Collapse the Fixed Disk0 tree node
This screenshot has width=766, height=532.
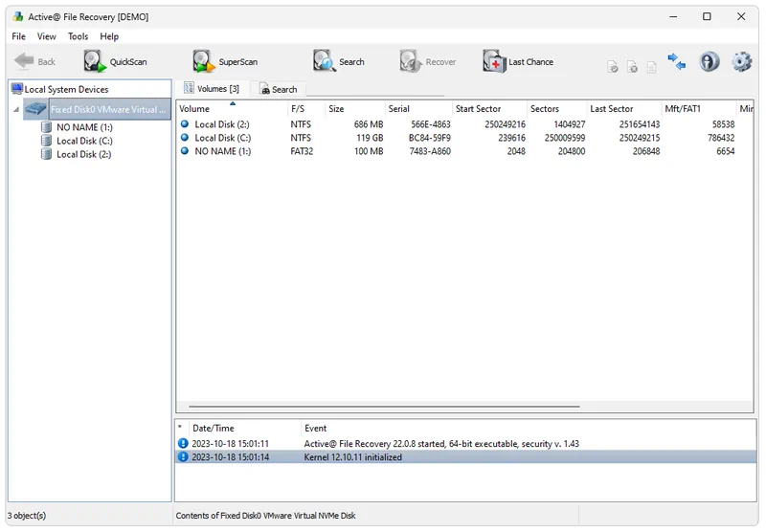(16, 109)
